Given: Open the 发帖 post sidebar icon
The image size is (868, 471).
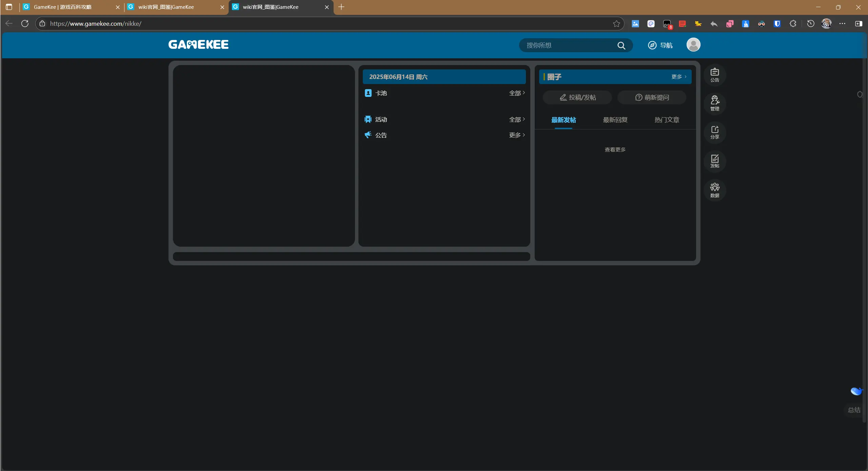Looking at the screenshot, I should click(x=714, y=161).
